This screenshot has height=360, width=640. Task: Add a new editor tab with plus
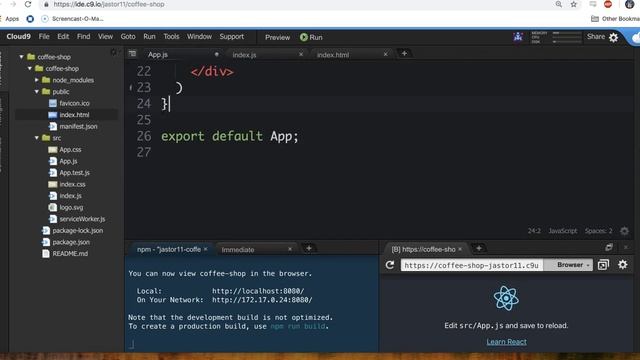[404, 53]
